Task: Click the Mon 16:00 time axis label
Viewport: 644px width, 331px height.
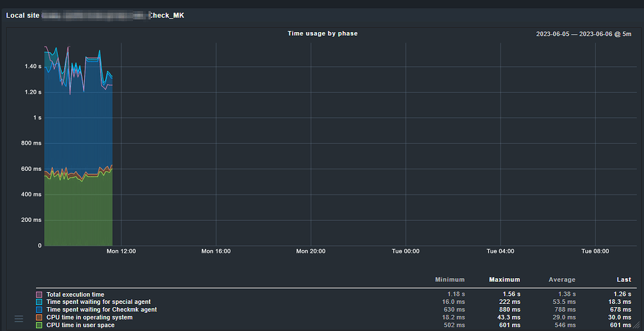Action: pos(216,251)
